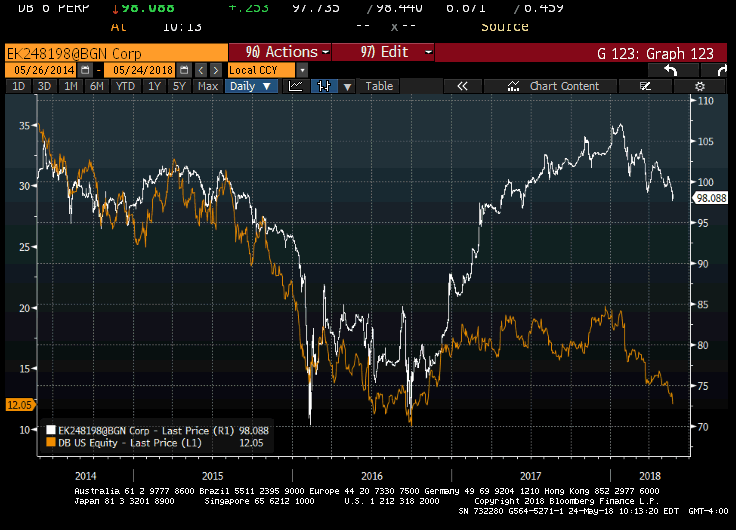Image resolution: width=736 pixels, height=530 pixels.
Task: Select the 1M range
Action: click(71, 86)
